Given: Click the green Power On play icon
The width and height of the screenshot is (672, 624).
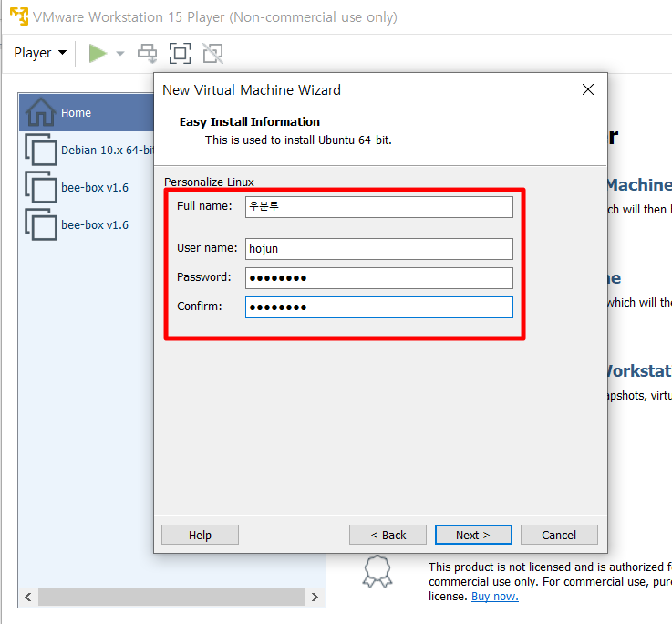Looking at the screenshot, I should click(x=98, y=54).
